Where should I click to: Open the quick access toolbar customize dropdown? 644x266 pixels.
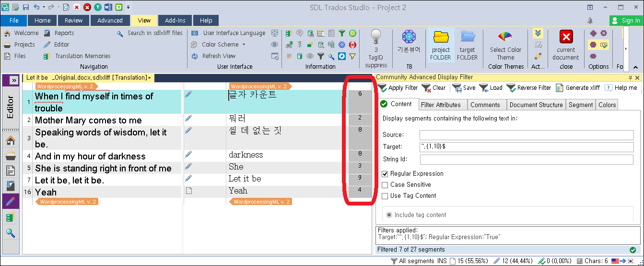129,7
